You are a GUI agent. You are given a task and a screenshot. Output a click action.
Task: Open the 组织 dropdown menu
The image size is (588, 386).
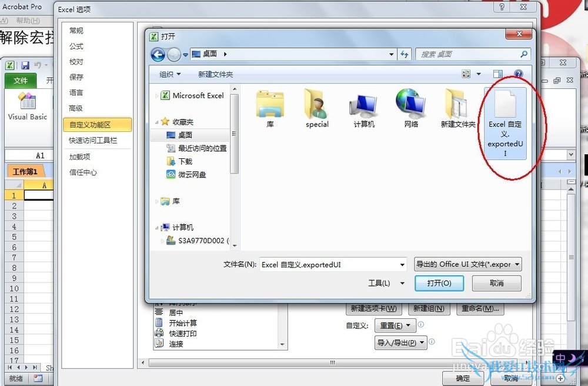point(170,74)
